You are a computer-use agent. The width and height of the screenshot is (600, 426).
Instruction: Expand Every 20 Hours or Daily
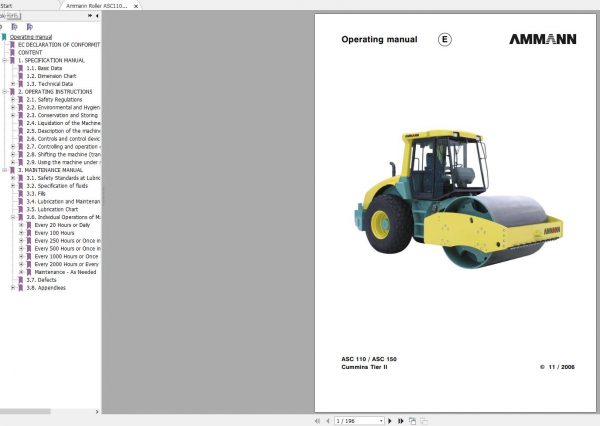pos(21,225)
